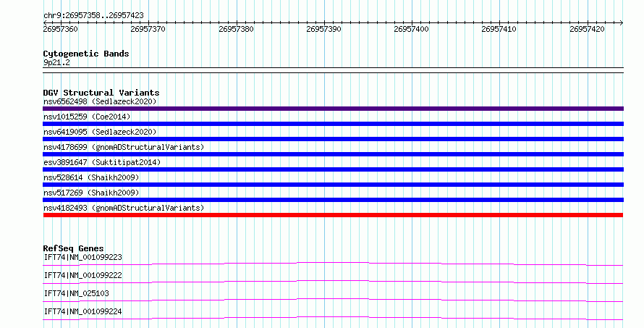Click the purple nsv6562498 variant bar
The width and height of the screenshot is (644, 328).
coord(333,109)
